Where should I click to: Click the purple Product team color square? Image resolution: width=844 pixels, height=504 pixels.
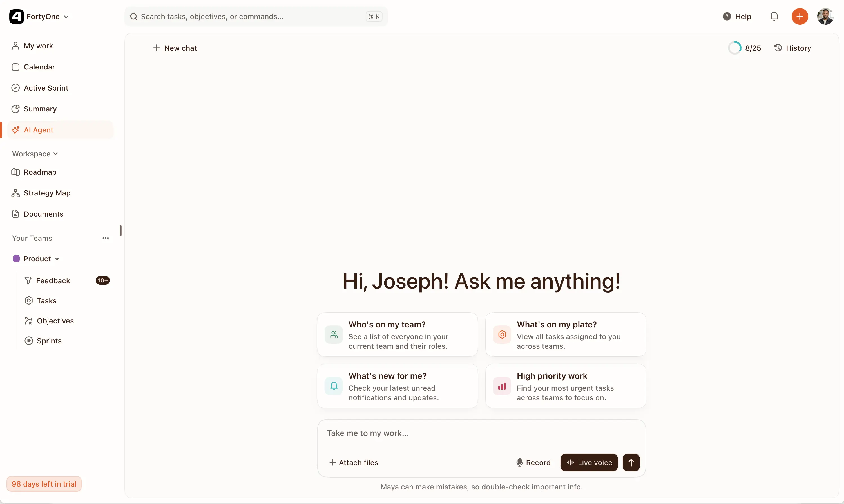coord(16,259)
